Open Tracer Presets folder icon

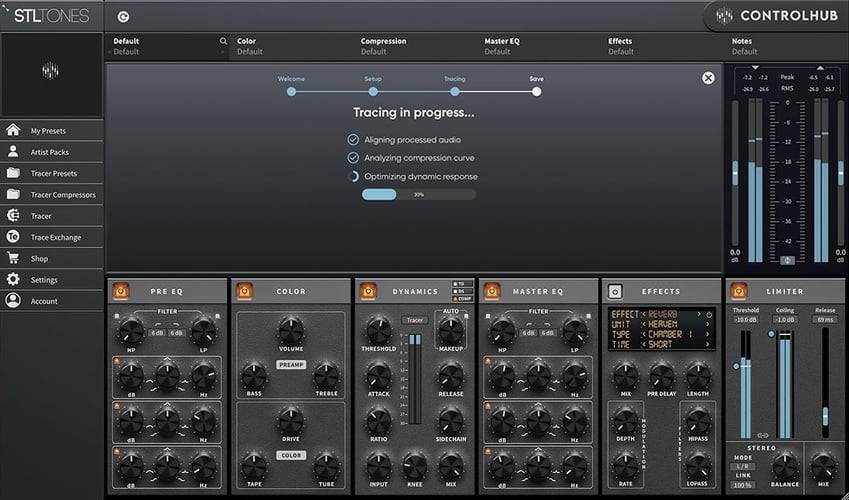pyautogui.click(x=13, y=173)
